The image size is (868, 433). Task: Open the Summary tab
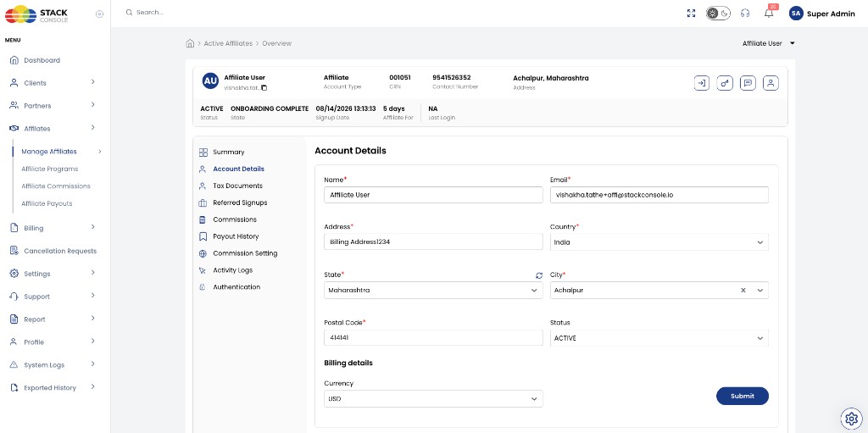coord(229,152)
